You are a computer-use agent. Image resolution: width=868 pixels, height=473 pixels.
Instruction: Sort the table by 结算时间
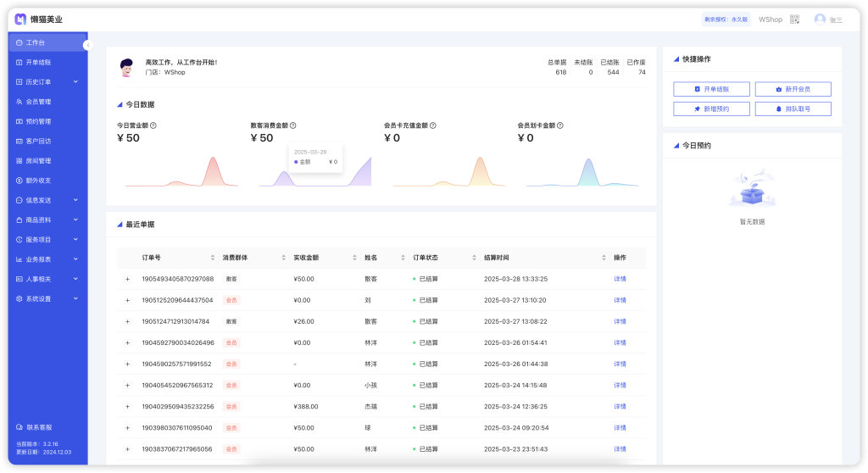click(604, 258)
